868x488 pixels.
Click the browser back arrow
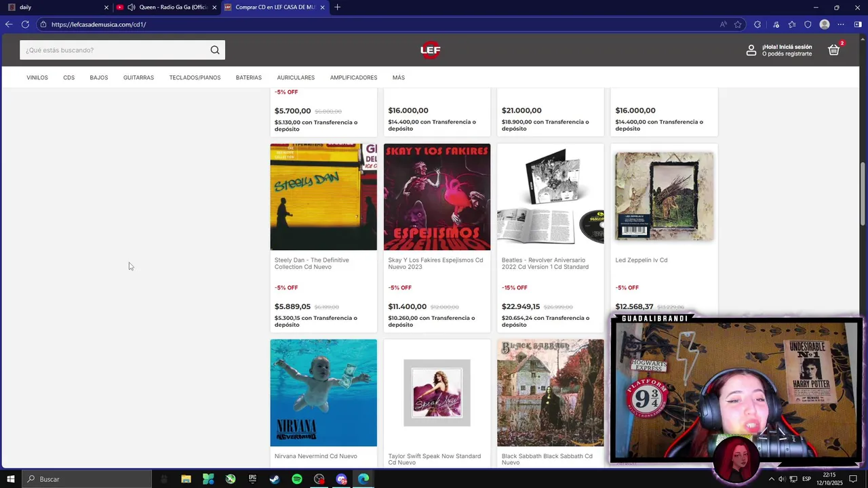[x=9, y=24]
